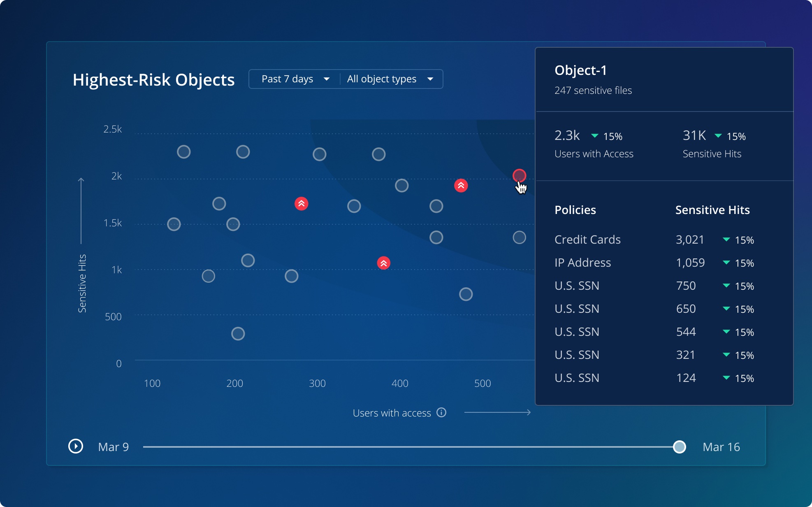Click the 31K Sensitive Hits value
The image size is (812, 507).
pyautogui.click(x=694, y=135)
